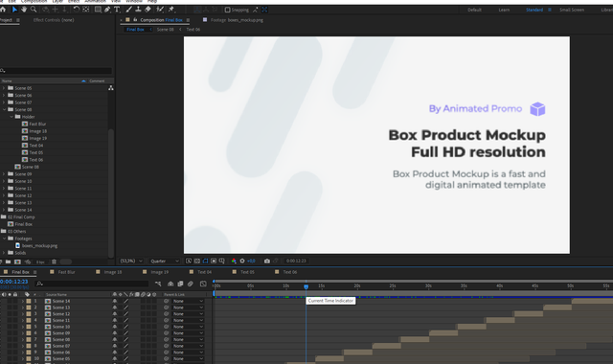Select the Brush tool
Screen dimensions: 613x364
(x=128, y=10)
